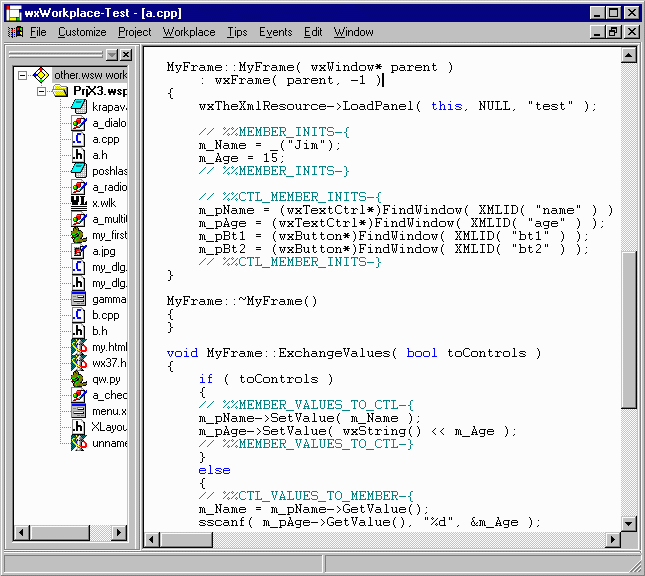This screenshot has height=576, width=645.
Task: Click the x.wlk file icon
Action: (x=79, y=202)
